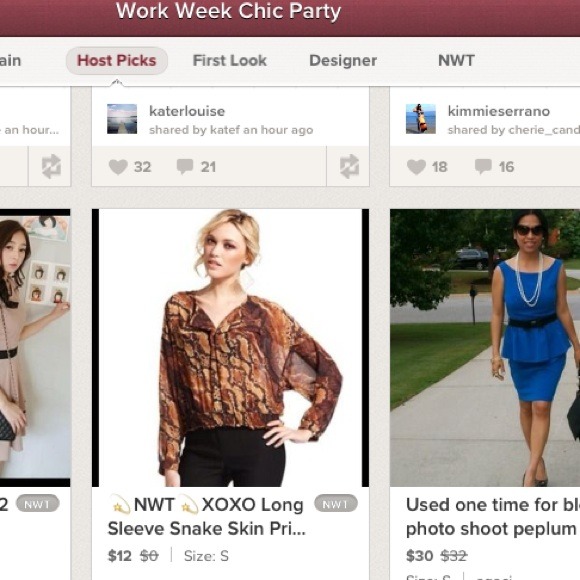Screen dimensions: 580x580
Task: Open XOXO Long Sleeve Snake Skin title
Action: point(207,517)
